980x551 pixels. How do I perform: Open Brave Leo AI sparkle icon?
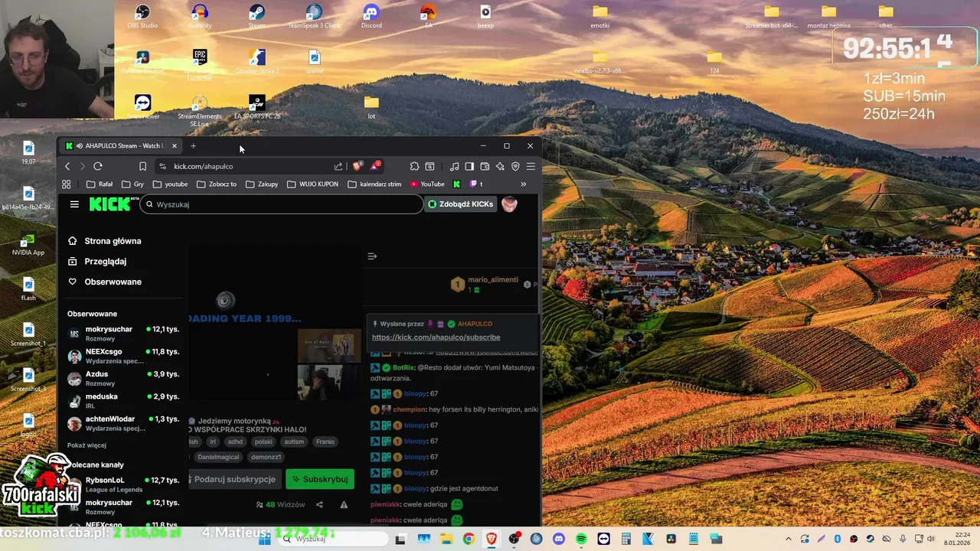pos(500,166)
